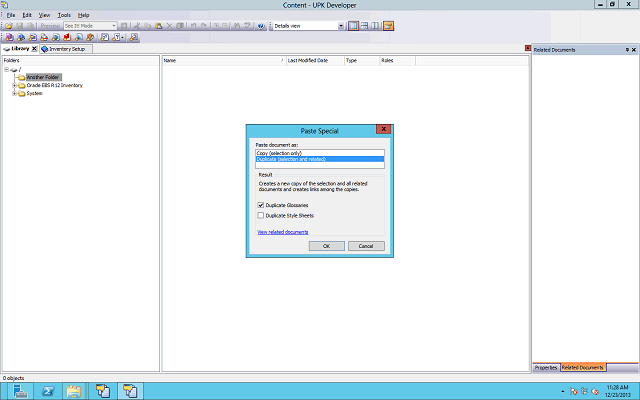Viewport: 640px width, 400px height.
Task: Select Duplicate (selection and related) option
Action: coord(320,159)
